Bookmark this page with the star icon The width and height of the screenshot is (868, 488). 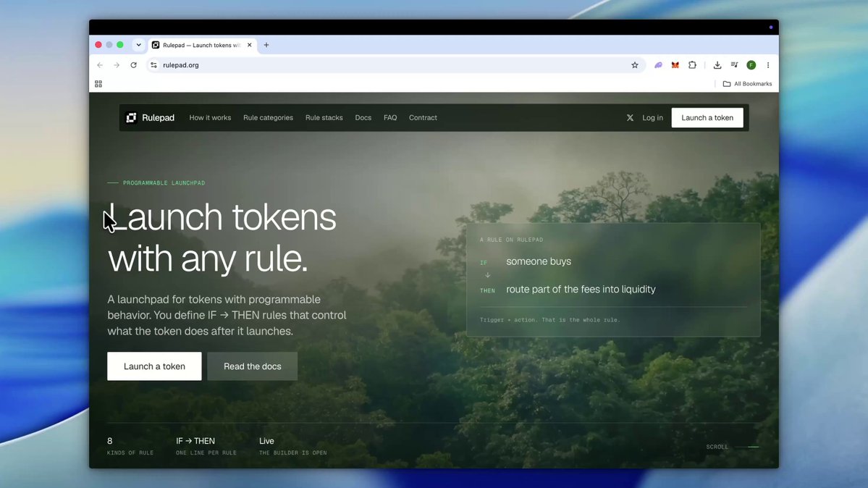click(634, 65)
